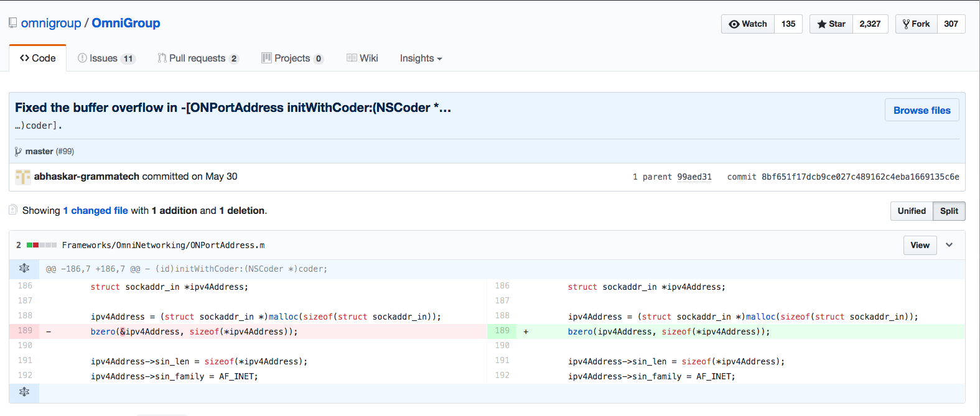
Task: Click the abhaskar-grammatech avatar
Action: tap(23, 177)
